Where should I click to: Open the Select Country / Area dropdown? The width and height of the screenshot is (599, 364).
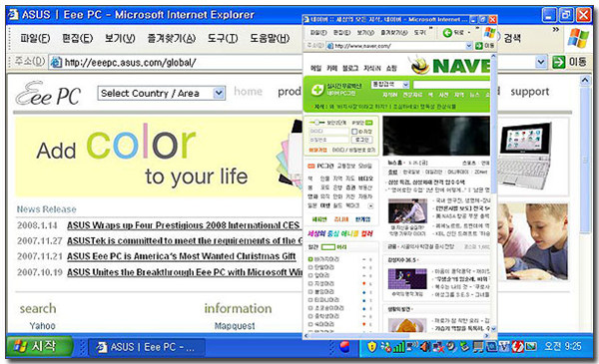tap(161, 93)
